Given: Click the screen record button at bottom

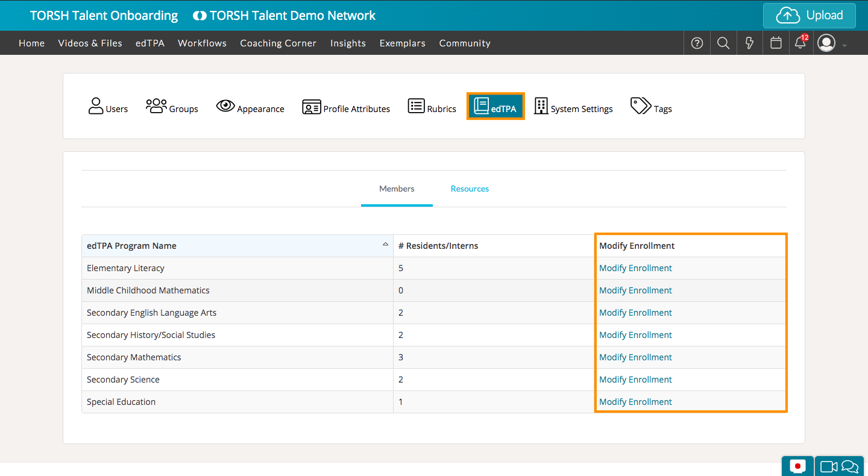Looking at the screenshot, I should point(797,466).
